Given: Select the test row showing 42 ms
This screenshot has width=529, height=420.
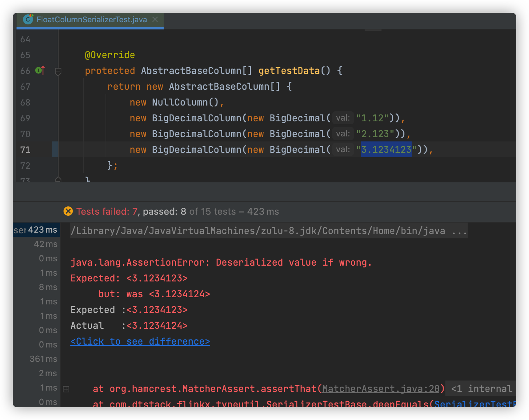Looking at the screenshot, I should pos(37,244).
